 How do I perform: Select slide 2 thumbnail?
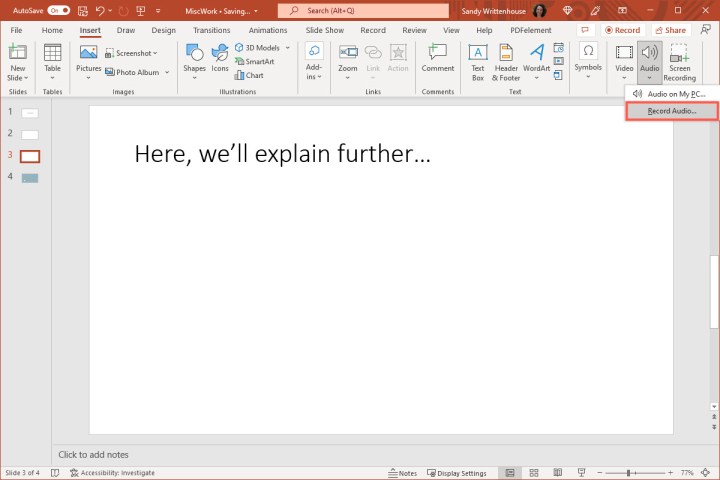click(x=30, y=135)
